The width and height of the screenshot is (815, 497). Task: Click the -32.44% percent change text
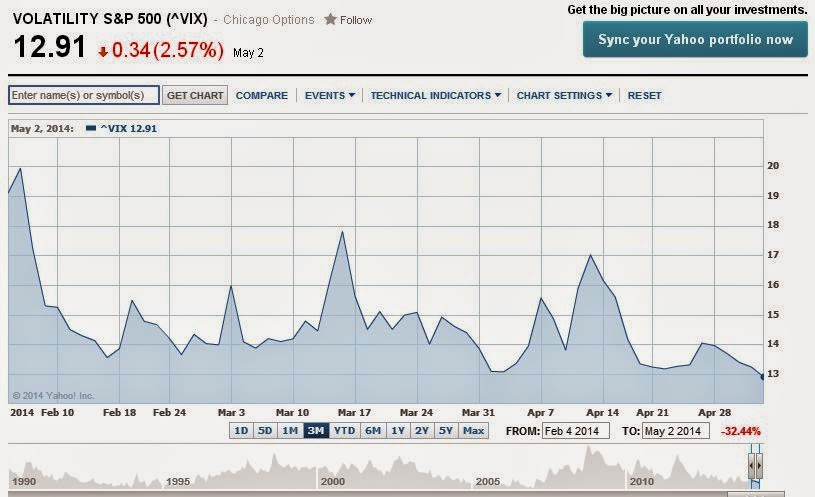(x=741, y=431)
